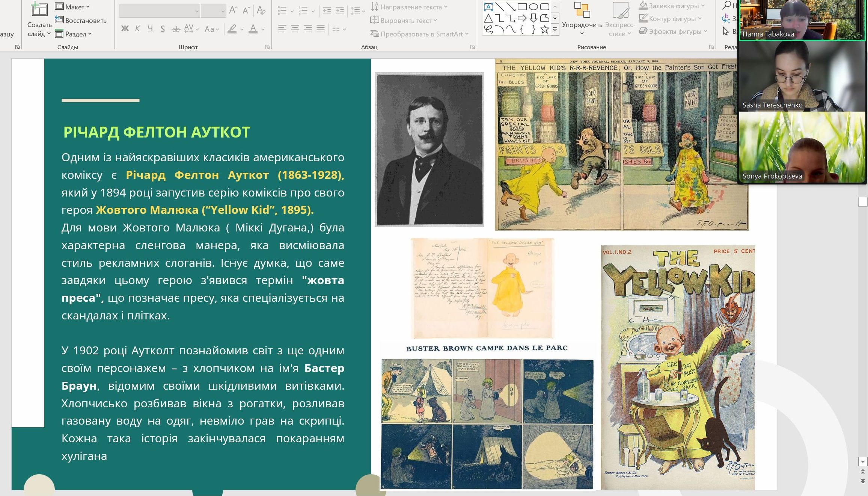
Task: Expand the shapes gallery more arrow
Action: click(555, 29)
